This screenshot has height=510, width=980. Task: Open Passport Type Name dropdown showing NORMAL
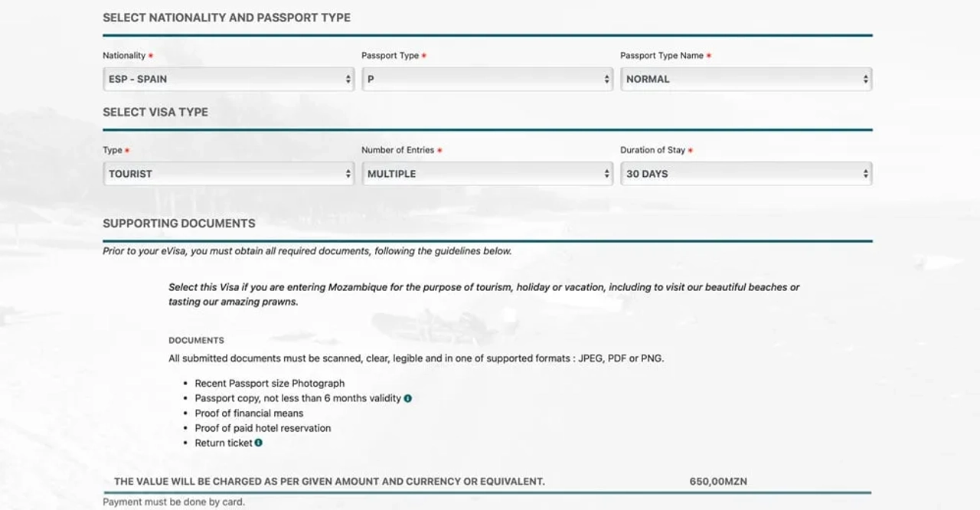coord(746,79)
